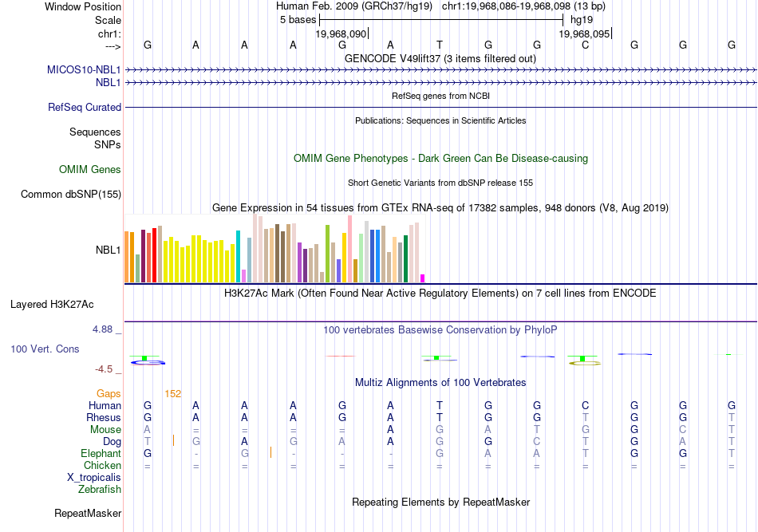Screen dimensions: 758x532
Task: Open the RefSeq Curated track label
Action: coord(84,107)
